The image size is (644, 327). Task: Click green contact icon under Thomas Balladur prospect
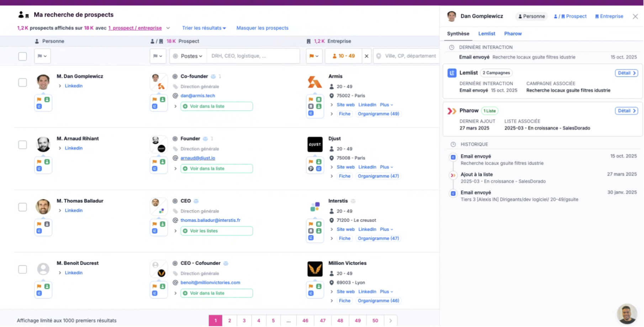tap(163, 224)
